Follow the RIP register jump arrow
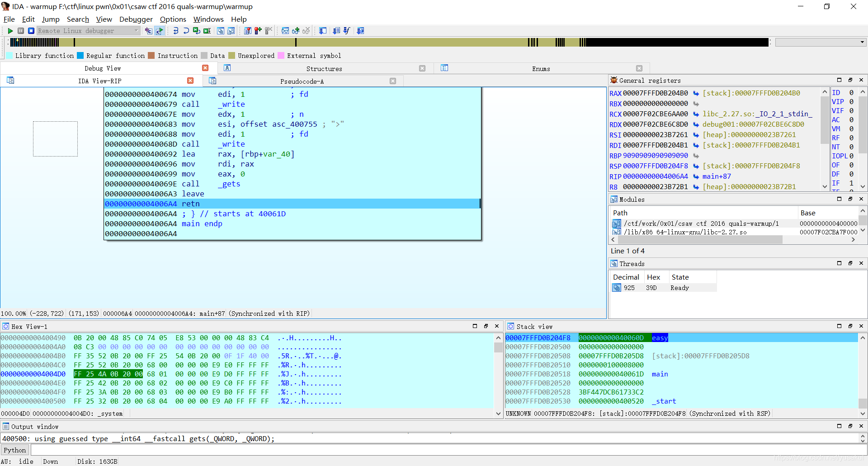The image size is (868, 466). coord(696,176)
